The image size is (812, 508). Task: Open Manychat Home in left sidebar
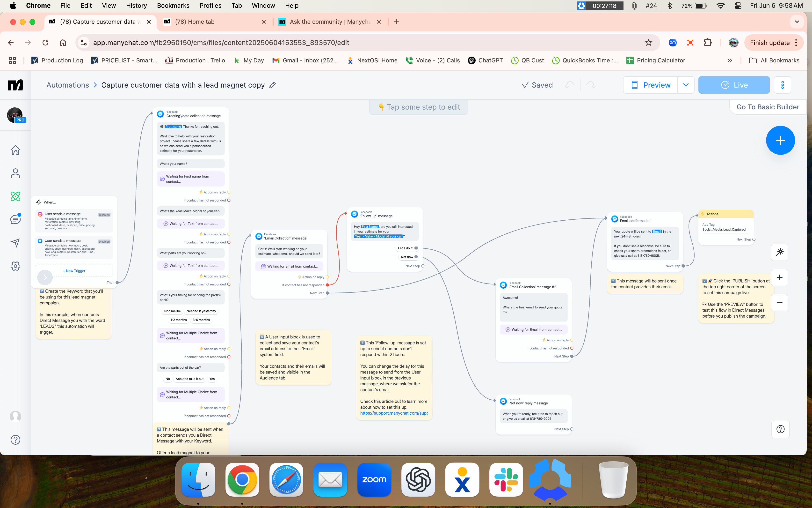click(15, 150)
